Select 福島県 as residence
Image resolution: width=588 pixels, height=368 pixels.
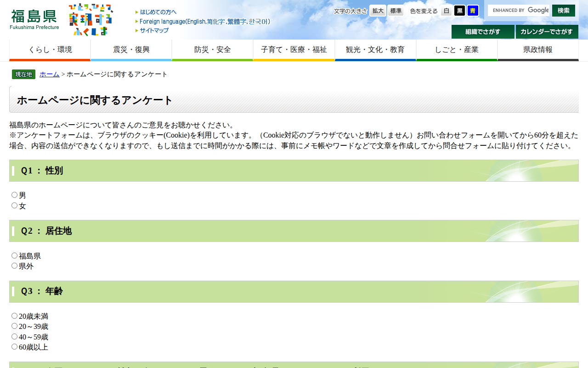(15, 256)
